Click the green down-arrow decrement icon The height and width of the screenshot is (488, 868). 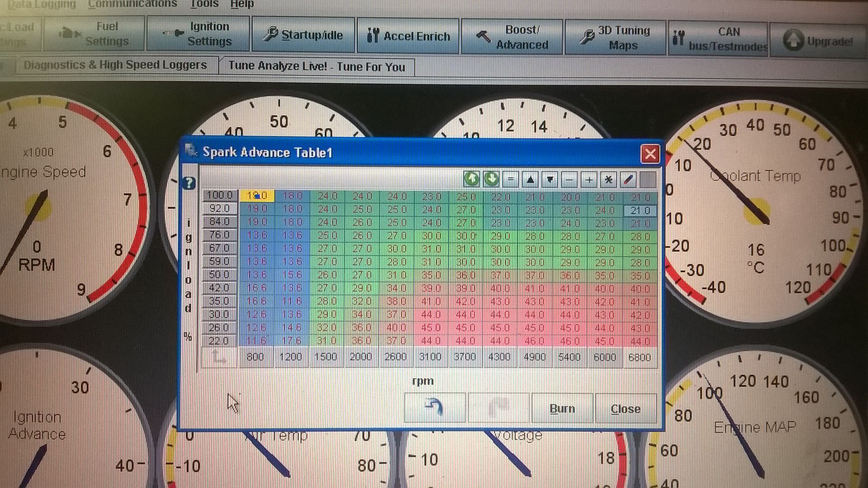(x=491, y=179)
